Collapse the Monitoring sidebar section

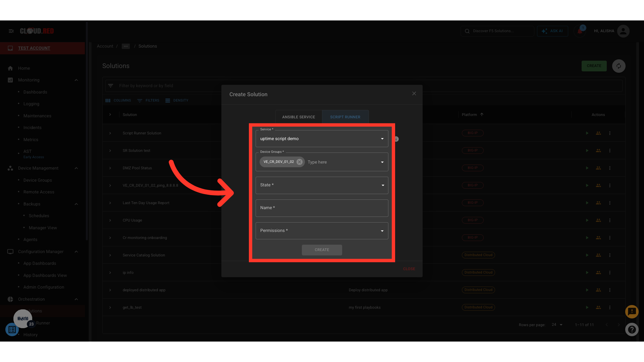pos(76,80)
